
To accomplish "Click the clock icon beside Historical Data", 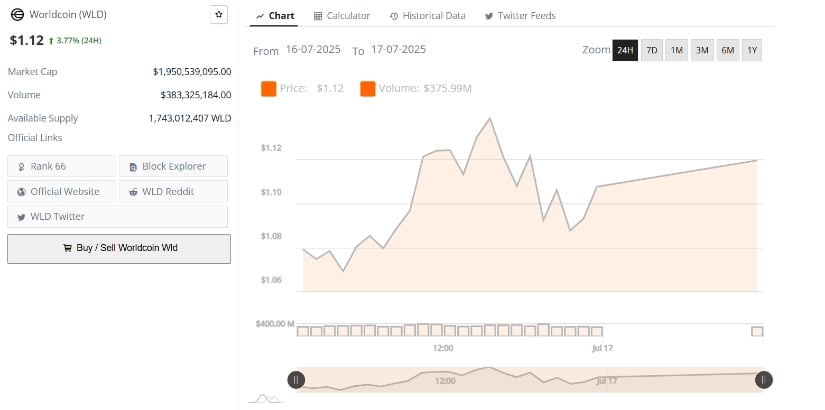I will (394, 16).
